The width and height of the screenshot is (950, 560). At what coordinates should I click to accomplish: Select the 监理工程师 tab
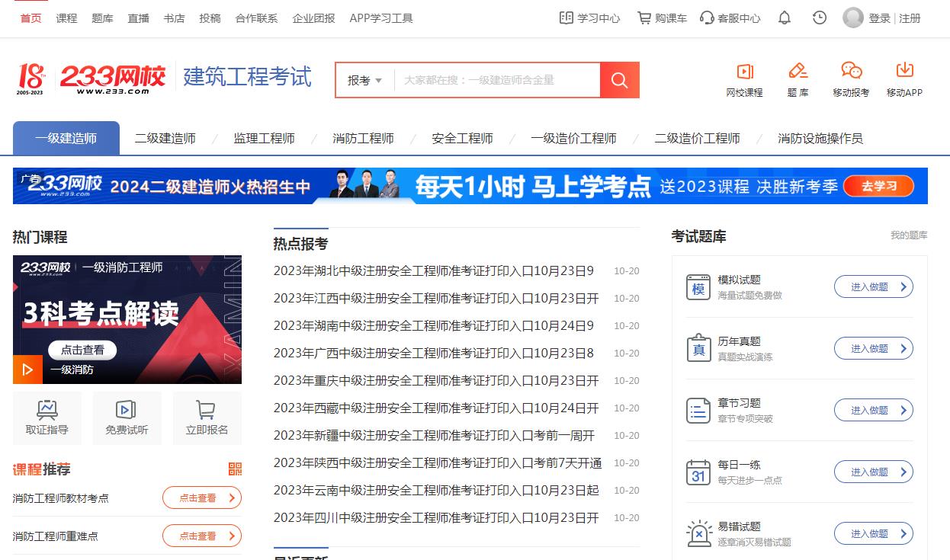(x=265, y=138)
